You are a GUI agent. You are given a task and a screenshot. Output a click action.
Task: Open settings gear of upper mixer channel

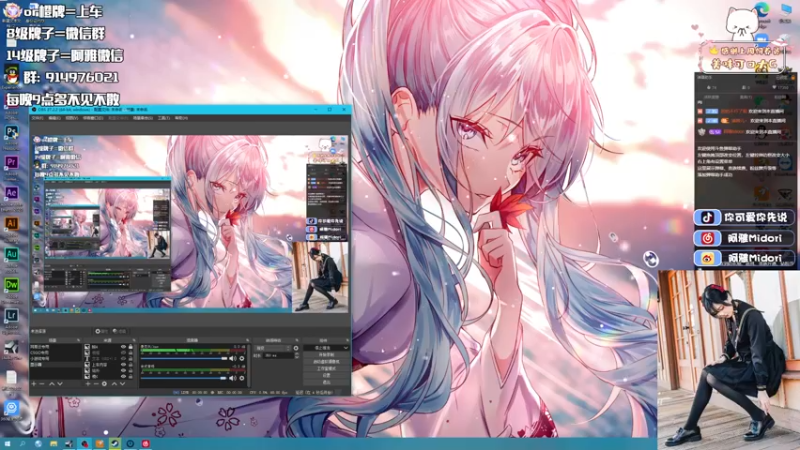point(242,358)
